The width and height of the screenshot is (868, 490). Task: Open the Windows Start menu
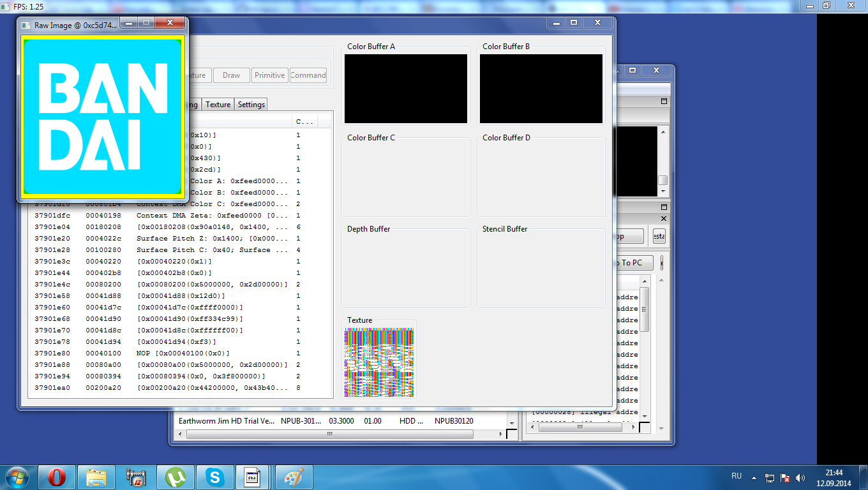click(17, 477)
